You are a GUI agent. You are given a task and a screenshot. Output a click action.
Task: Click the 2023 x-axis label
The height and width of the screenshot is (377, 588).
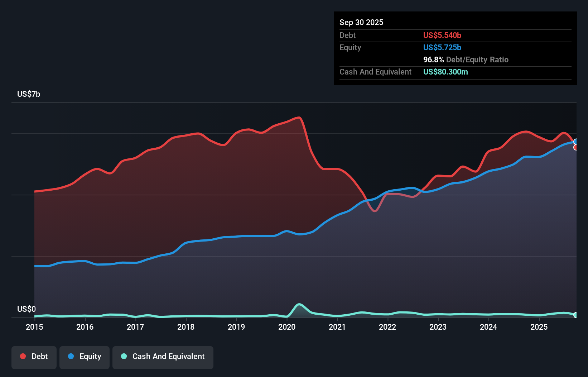[x=438, y=327]
